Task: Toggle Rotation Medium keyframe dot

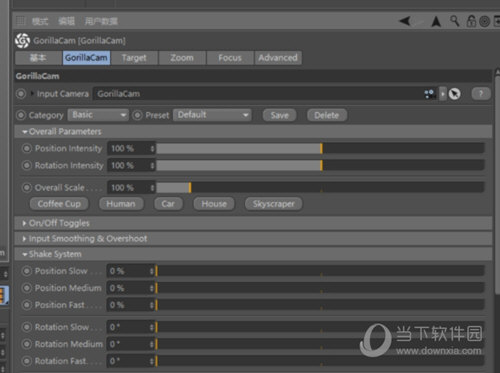Action: pyautogui.click(x=27, y=344)
